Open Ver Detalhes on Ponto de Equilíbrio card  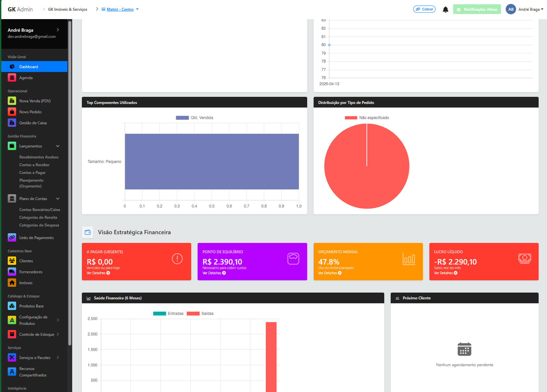pos(214,273)
